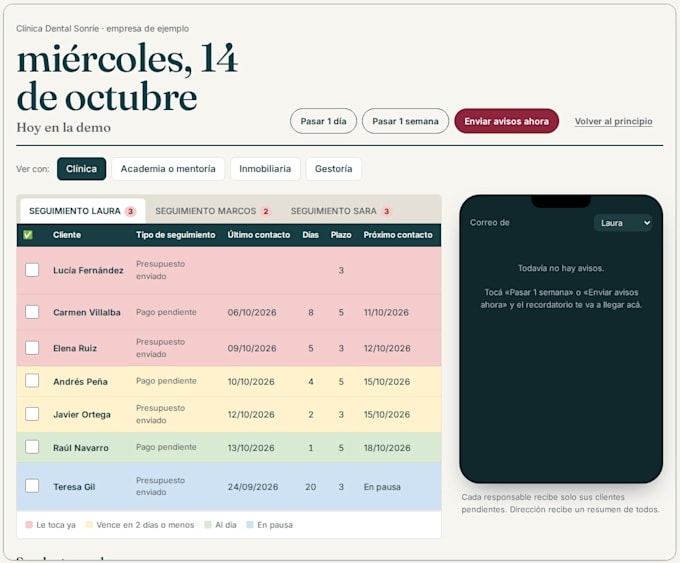This screenshot has width=680, height=563.
Task: Click 'Enviar avisos ahora' button
Action: point(507,121)
